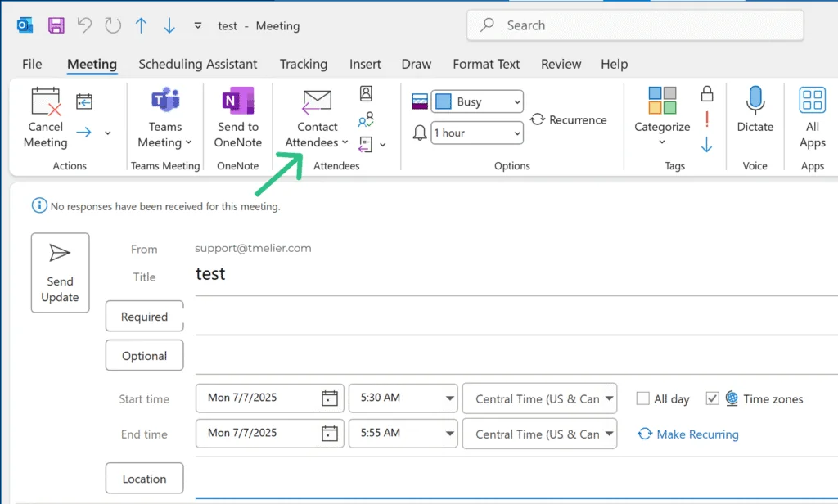Viewport: 838px width, 504px height.
Task: Open All Apps
Action: pos(813,118)
